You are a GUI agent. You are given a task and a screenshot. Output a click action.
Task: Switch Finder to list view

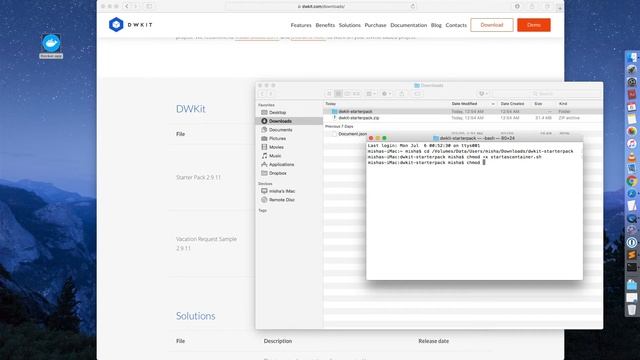coord(338,94)
